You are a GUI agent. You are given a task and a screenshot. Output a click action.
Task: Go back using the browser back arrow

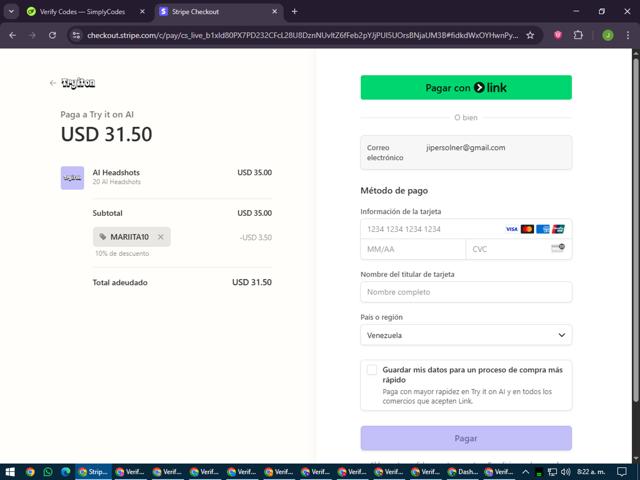pos(13,36)
